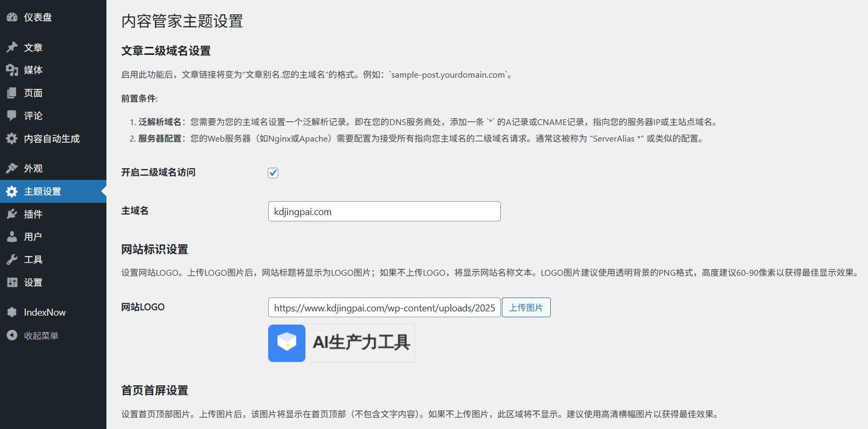Collapse the sidebar with 收起菜单
The width and height of the screenshot is (868, 429).
[x=40, y=335]
